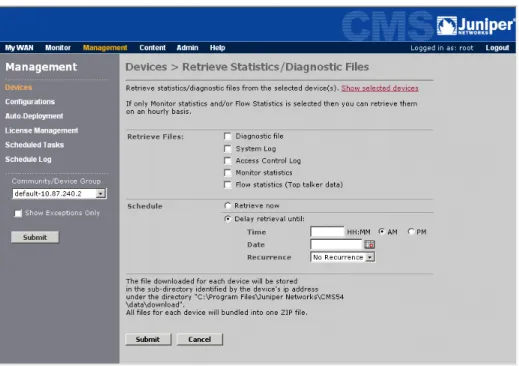
Task: Open the calendar date picker icon
Action: coord(369,244)
